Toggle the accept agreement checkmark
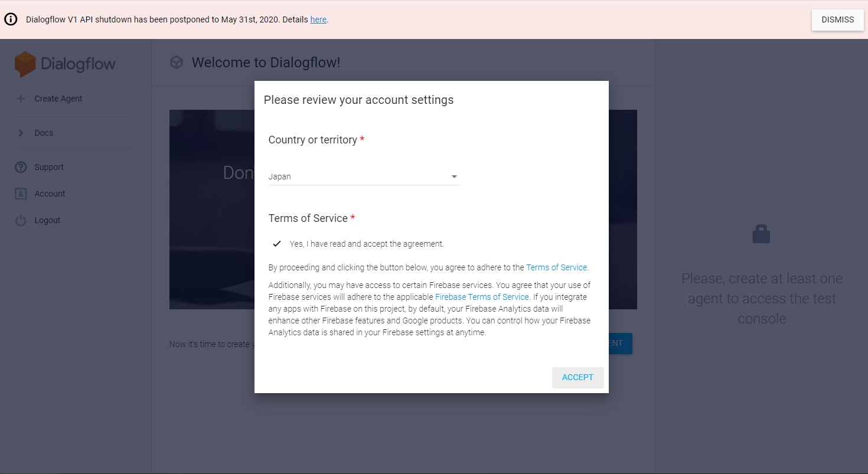Screen dimensions: 868x474 point(277,243)
